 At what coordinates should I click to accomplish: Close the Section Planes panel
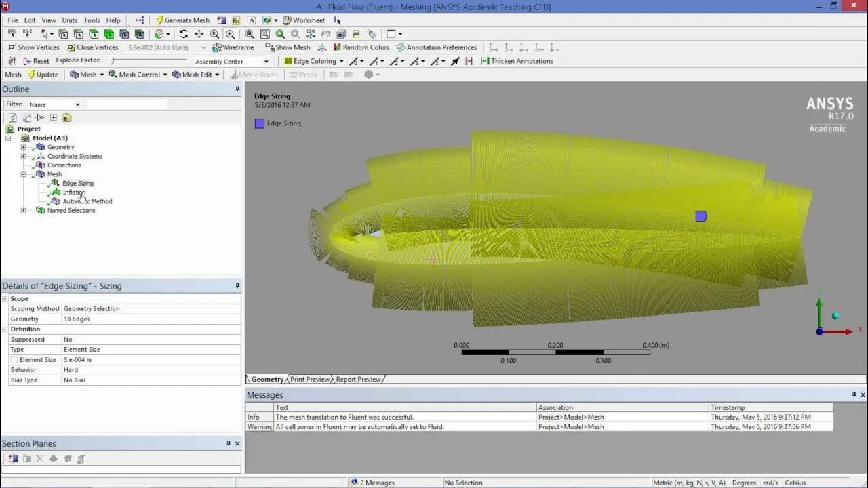click(237, 444)
